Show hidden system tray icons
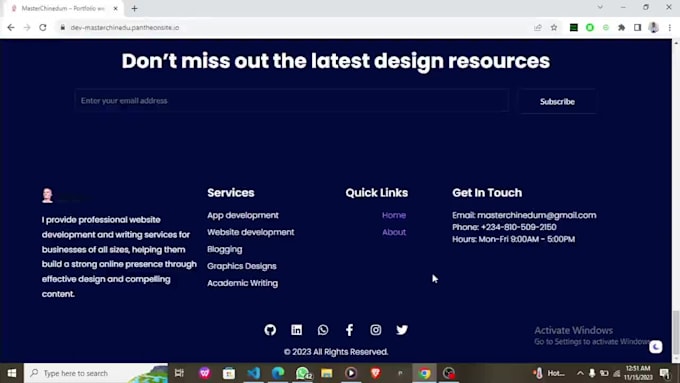Viewport: 680px width, 383px height. 580,373
